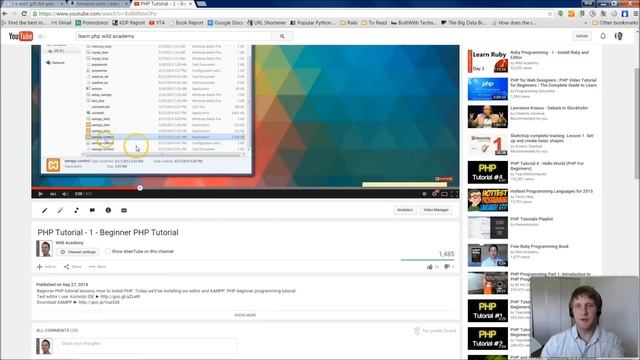Click the Wild Academy channel avatar
Image resolution: width=640 pixels, height=360 pixels.
(x=44, y=249)
